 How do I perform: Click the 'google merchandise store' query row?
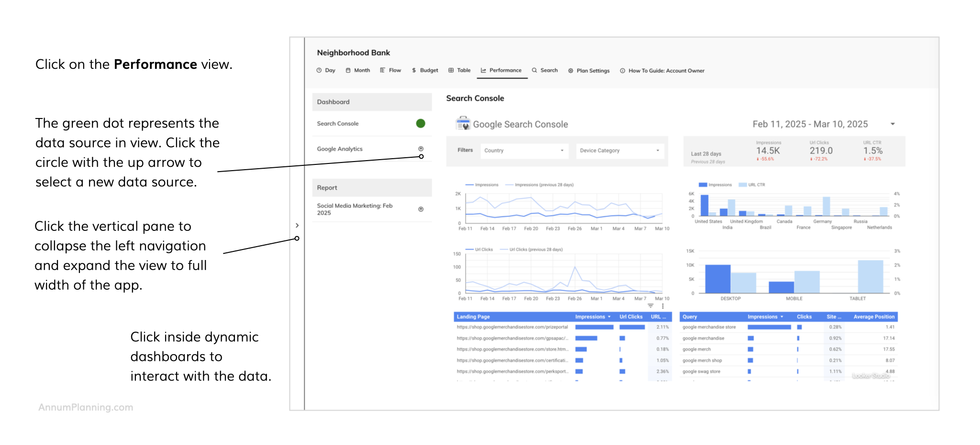(789, 327)
